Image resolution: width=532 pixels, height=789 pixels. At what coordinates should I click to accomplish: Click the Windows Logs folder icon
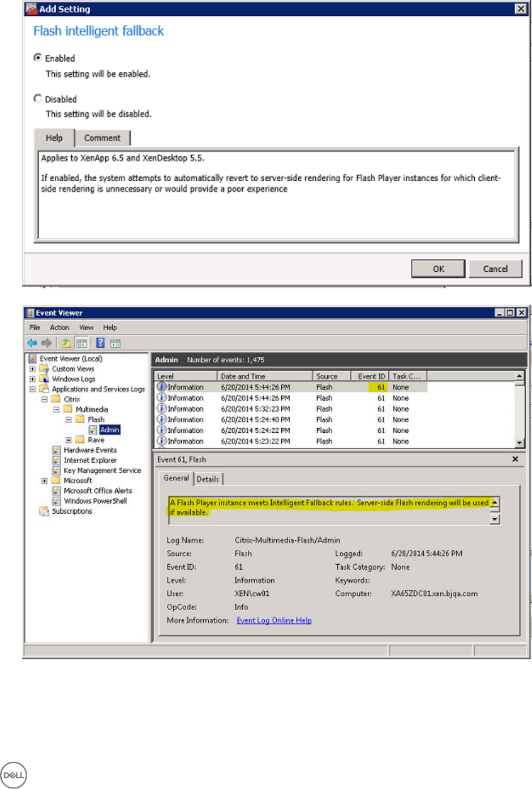click(44, 379)
